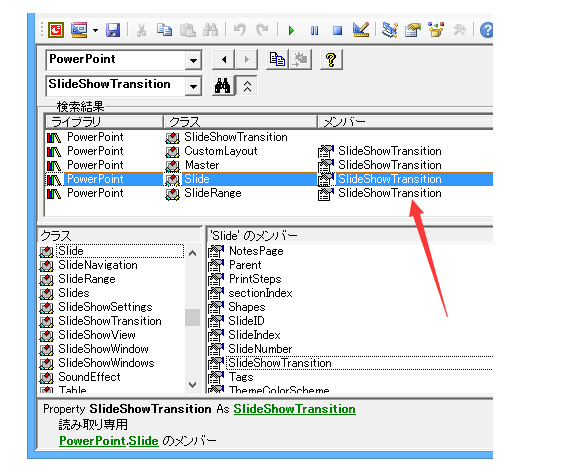Click the Copy to Clipboard button in Object Browser
566x474 pixels.
click(x=277, y=60)
